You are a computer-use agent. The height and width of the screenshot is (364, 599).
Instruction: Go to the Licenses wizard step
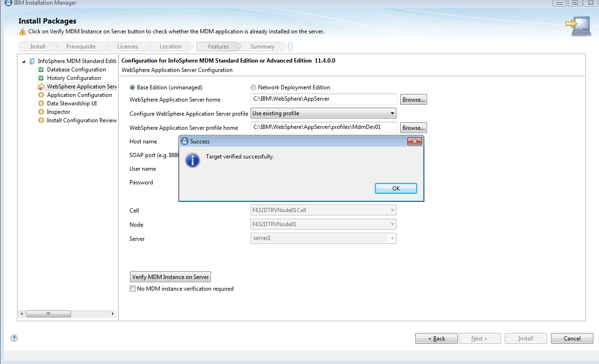point(128,47)
